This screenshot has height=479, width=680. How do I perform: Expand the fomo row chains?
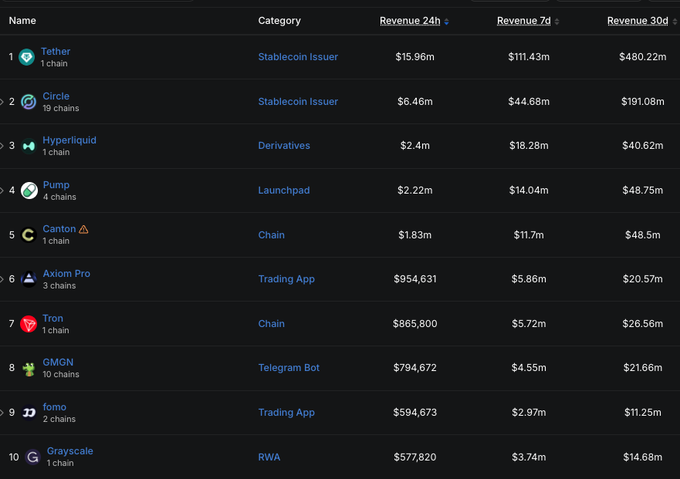pos(2,412)
